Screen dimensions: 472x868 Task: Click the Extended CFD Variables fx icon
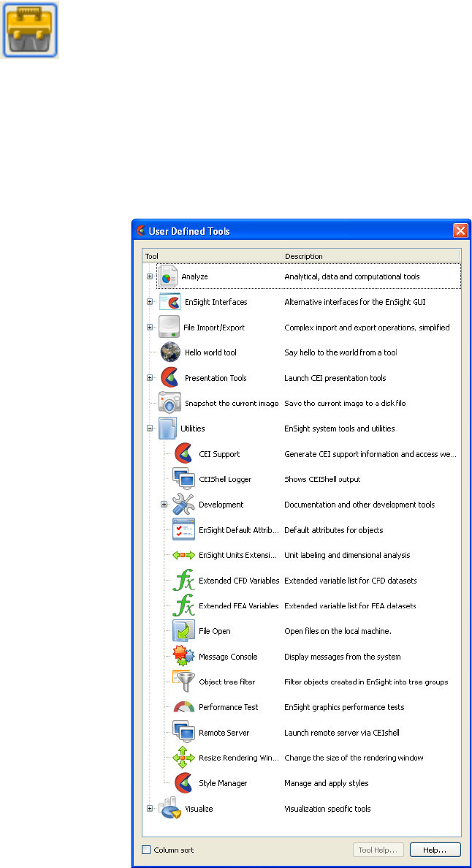(x=183, y=580)
